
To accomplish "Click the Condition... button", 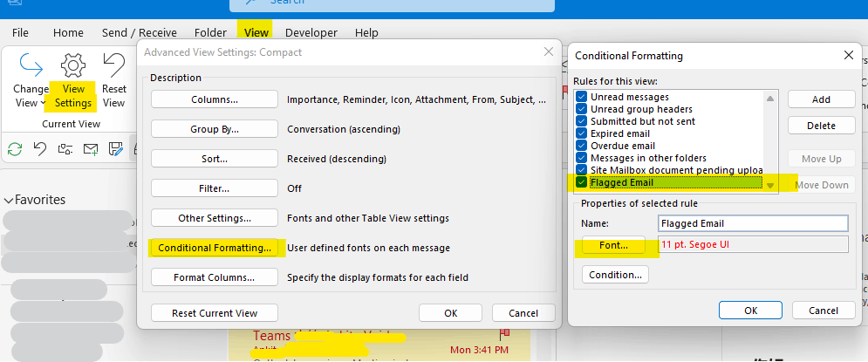I will click(615, 275).
